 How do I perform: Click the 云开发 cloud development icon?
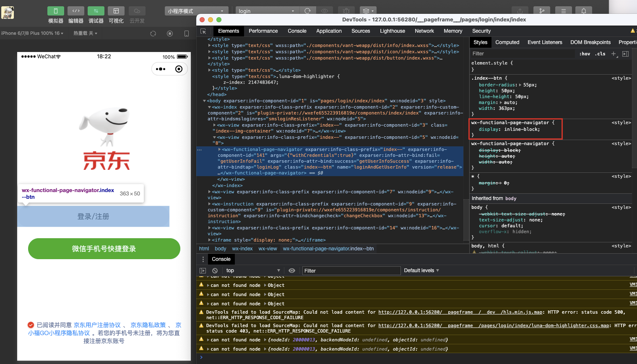point(137,11)
